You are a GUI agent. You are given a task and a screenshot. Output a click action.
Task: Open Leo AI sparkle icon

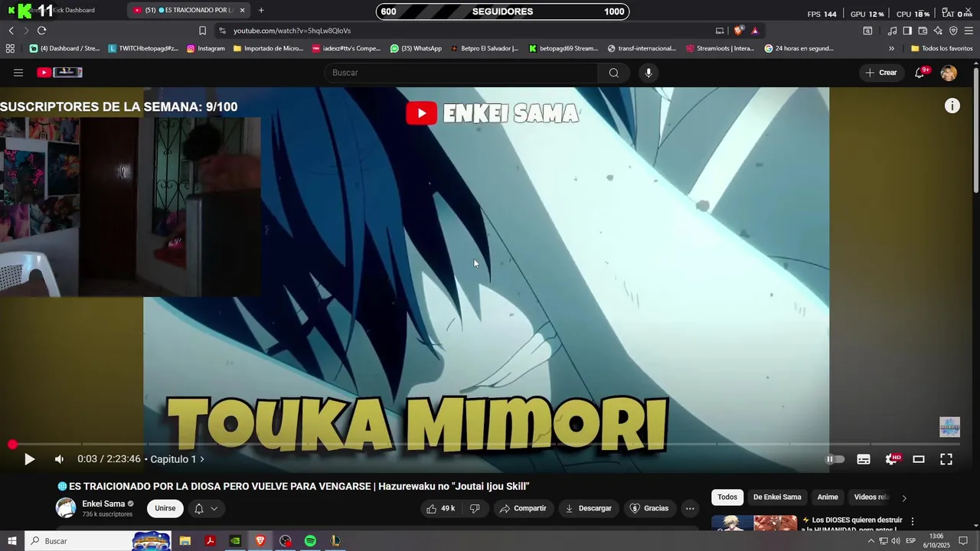[938, 31]
